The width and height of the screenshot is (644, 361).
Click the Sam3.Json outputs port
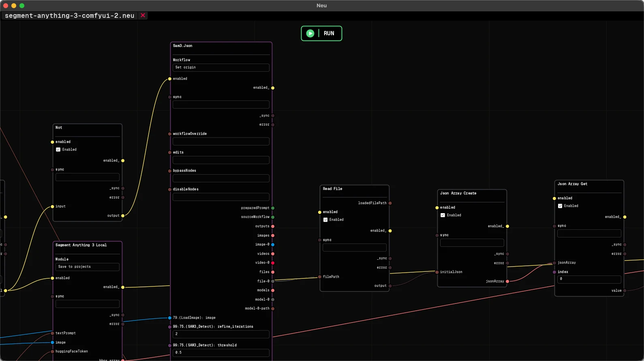coord(273,226)
